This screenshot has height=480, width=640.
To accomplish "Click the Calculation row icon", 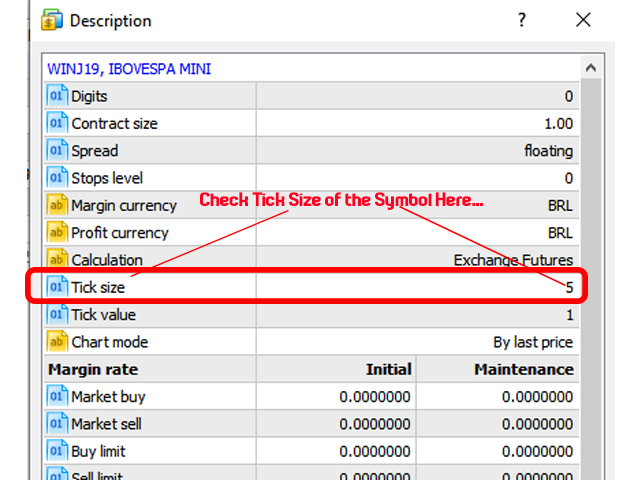I will [x=57, y=260].
